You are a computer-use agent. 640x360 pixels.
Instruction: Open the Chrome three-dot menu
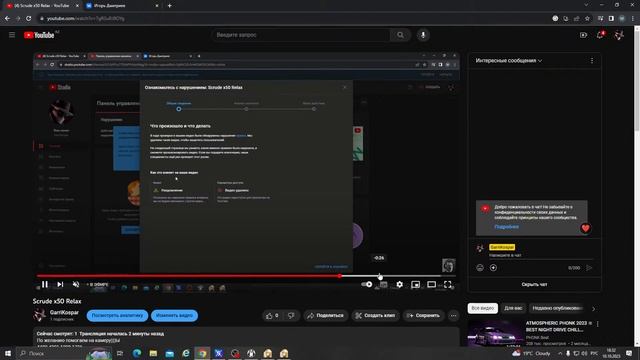tap(633, 18)
